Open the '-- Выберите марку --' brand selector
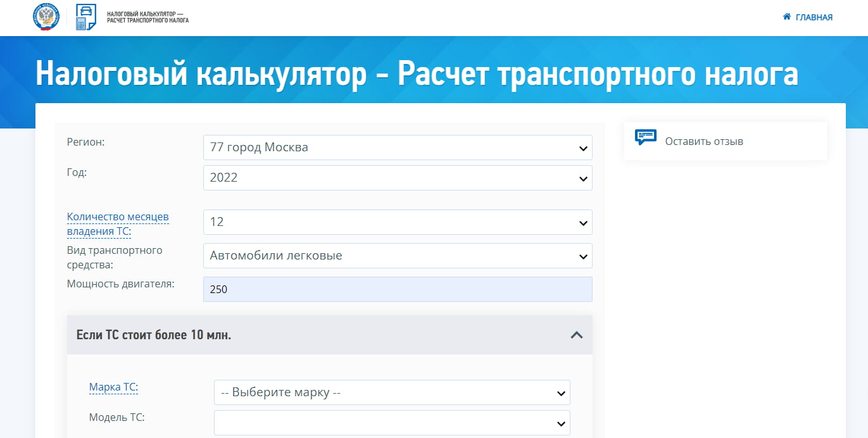The height and width of the screenshot is (438, 868). tap(392, 392)
